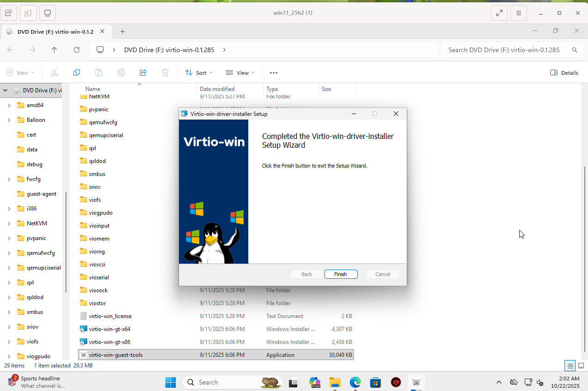This screenshot has width=588, height=391.
Task: Go up one folder level with Up arrow
Action: (54, 50)
